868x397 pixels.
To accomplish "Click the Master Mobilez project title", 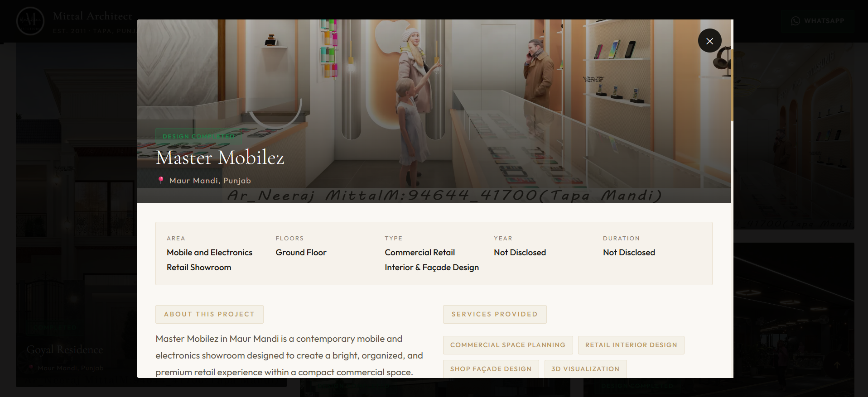I will (220, 158).
